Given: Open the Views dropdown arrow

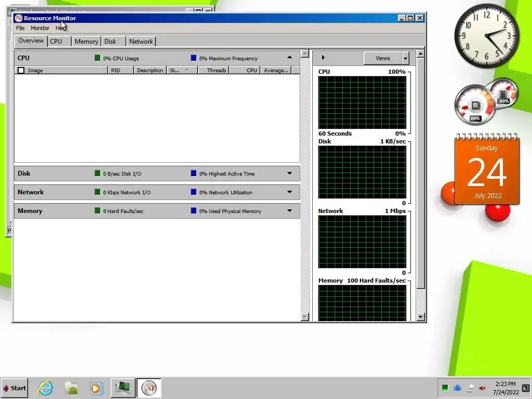Looking at the screenshot, I should pyautogui.click(x=405, y=58).
